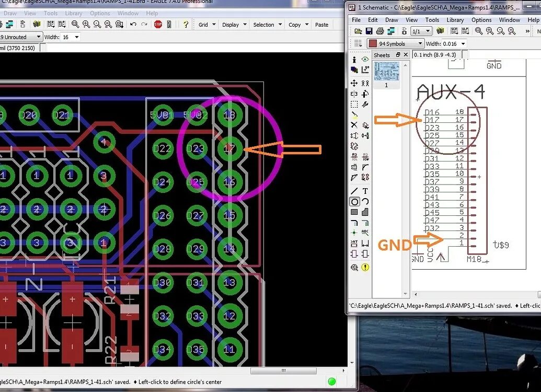Run a ULP from the Schematic toolbar

point(465,31)
